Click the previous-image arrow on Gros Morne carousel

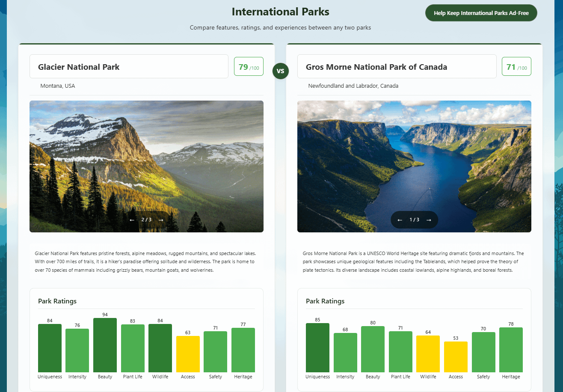coord(400,220)
